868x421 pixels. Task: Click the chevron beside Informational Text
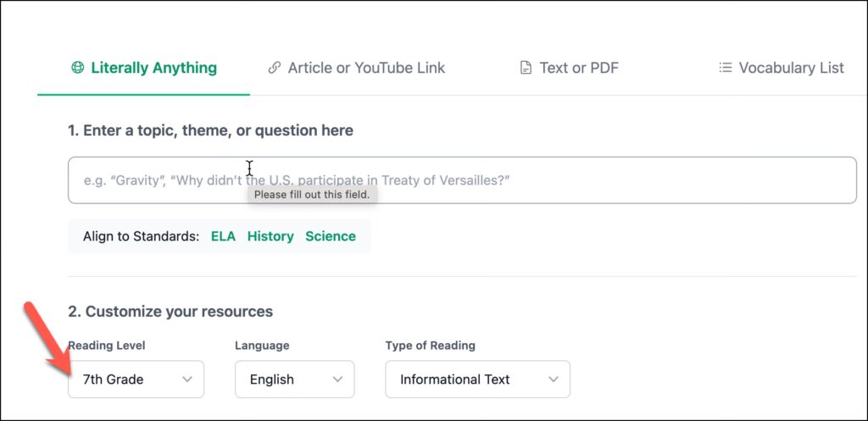(554, 379)
